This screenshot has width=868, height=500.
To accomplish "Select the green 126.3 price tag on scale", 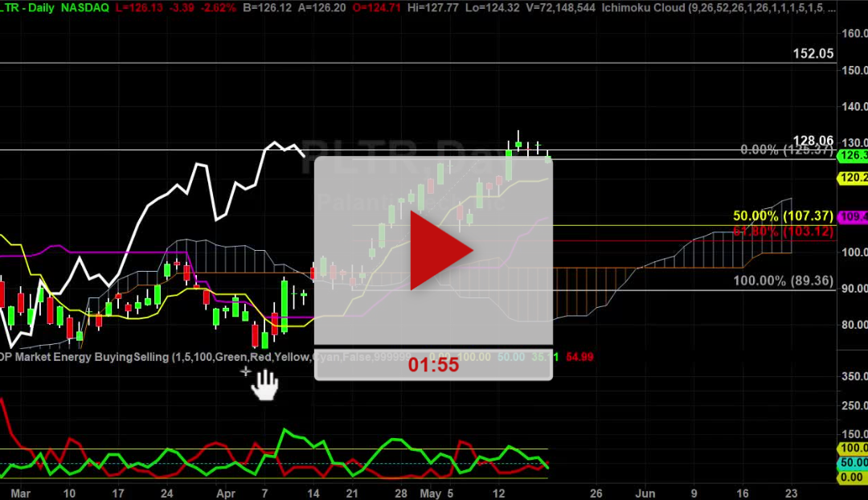I will click(x=854, y=158).
